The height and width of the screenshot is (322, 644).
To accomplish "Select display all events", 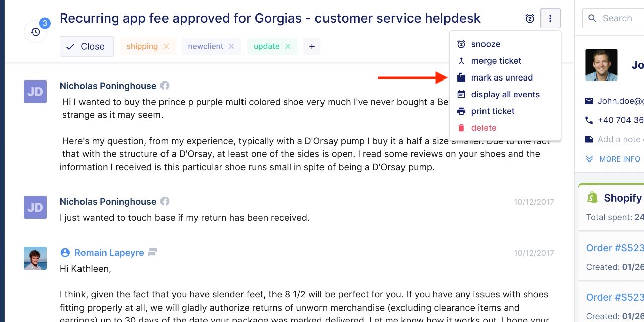I will pyautogui.click(x=505, y=94).
